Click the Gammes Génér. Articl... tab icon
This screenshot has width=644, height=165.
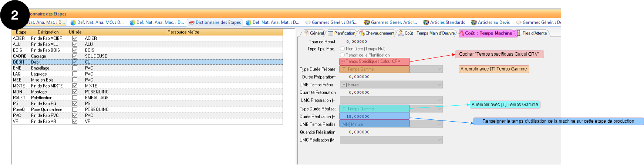367,23
